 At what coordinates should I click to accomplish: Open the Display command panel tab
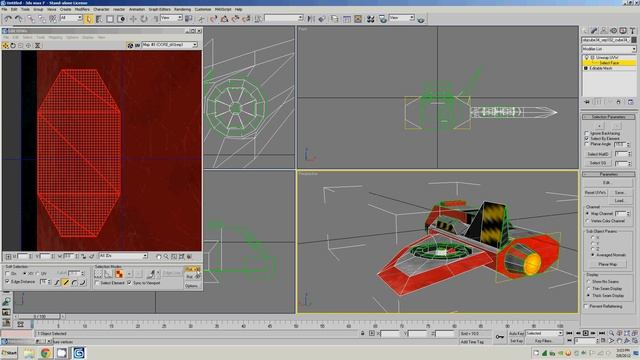(623, 31)
